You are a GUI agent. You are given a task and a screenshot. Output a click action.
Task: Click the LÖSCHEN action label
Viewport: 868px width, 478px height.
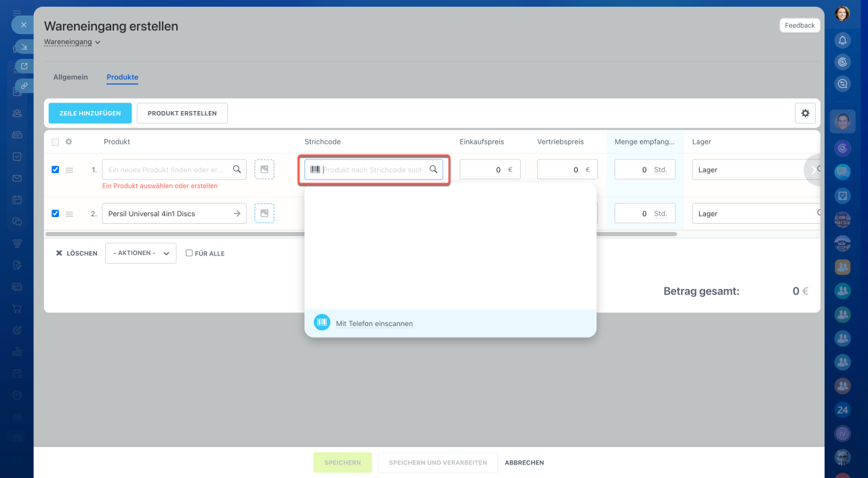click(x=81, y=253)
